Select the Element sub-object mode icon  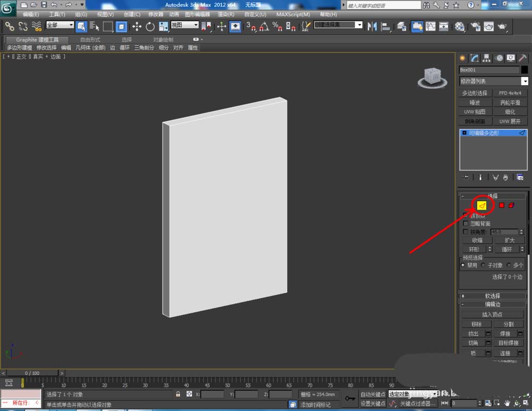[511, 205]
